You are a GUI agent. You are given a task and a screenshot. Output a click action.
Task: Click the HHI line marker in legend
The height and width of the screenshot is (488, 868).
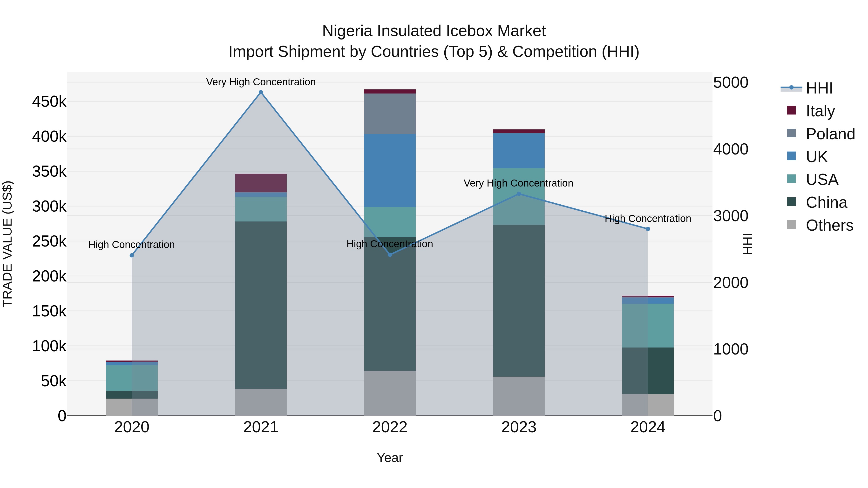[x=792, y=87]
